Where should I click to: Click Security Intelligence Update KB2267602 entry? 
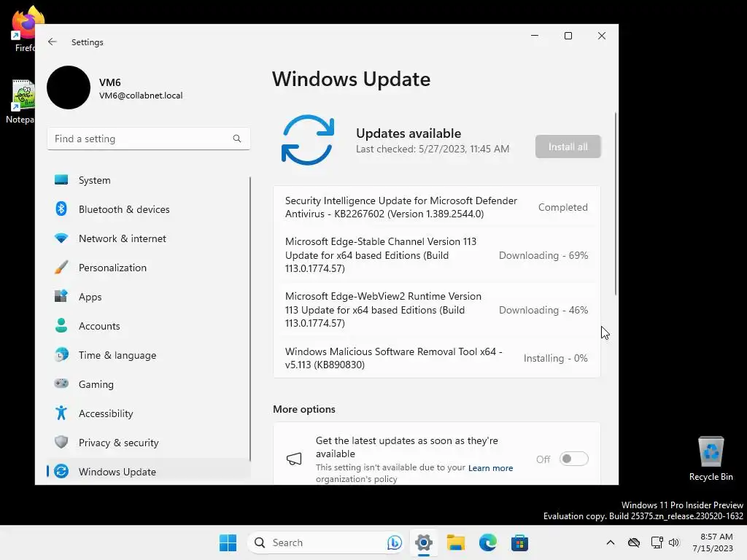436,207
